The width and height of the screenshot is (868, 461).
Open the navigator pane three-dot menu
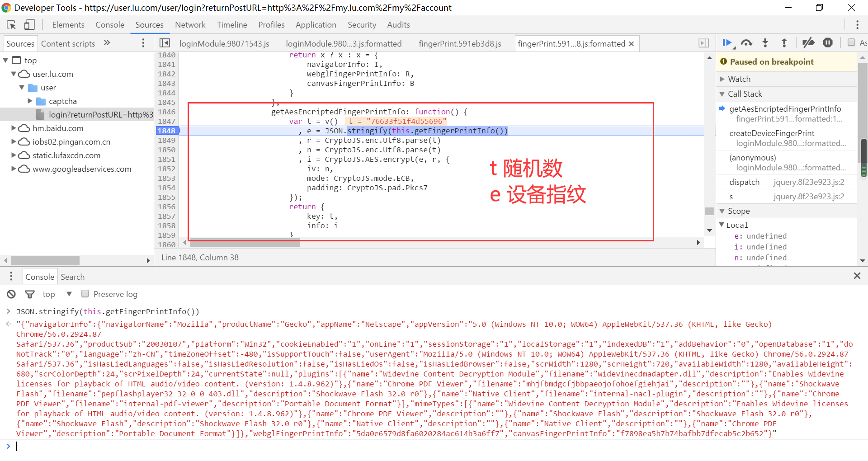(x=143, y=43)
